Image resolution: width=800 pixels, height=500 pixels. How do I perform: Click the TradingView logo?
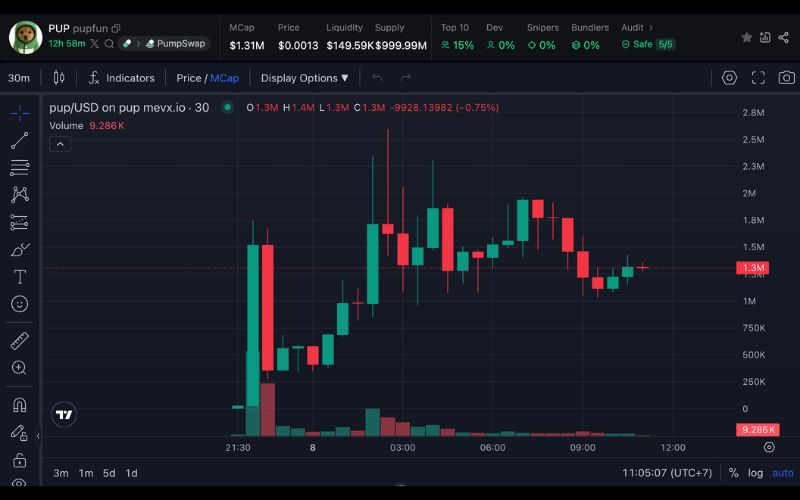[64, 414]
